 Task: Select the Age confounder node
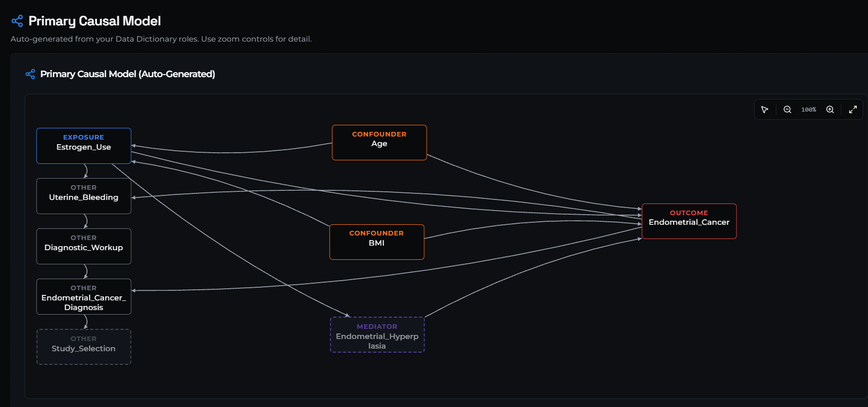(379, 143)
